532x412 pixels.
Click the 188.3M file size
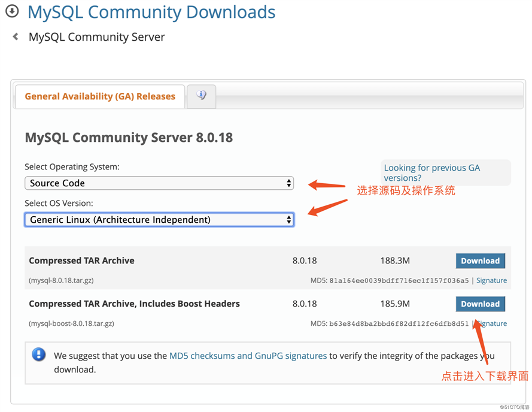[395, 260]
